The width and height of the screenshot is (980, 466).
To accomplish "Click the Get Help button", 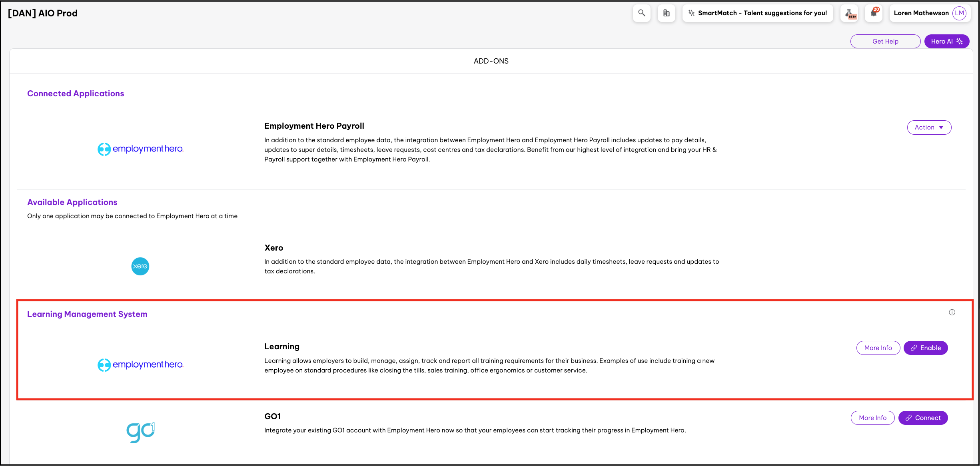I will tap(885, 41).
